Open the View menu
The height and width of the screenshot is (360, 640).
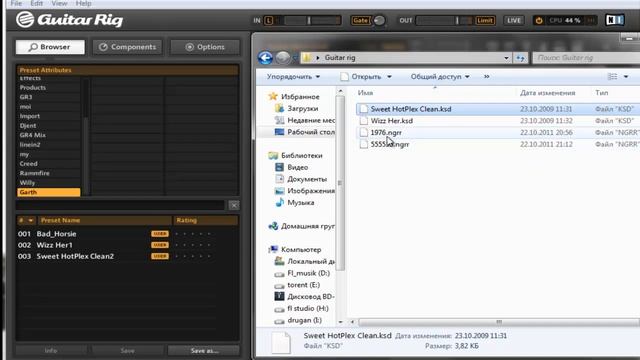(59, 3)
